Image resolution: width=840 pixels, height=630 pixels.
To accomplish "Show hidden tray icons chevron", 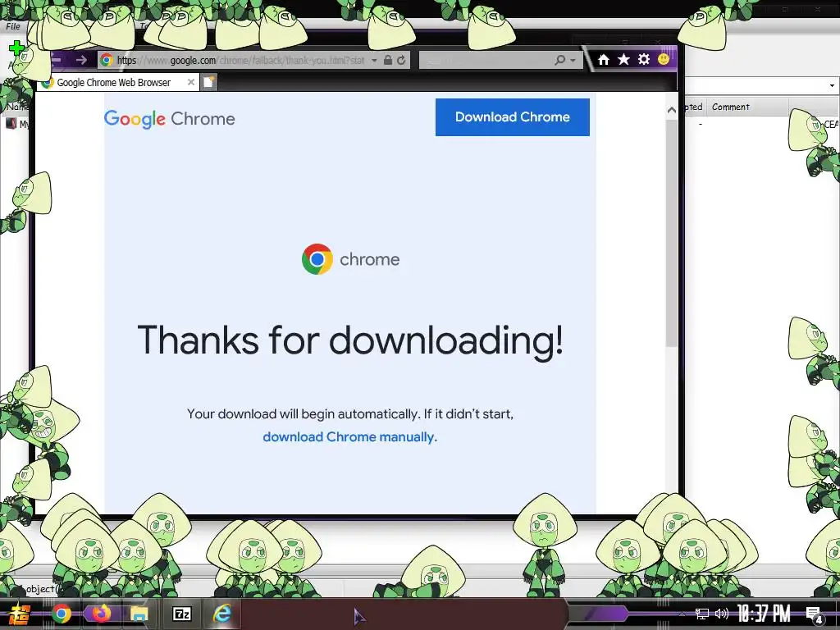I will (682, 614).
